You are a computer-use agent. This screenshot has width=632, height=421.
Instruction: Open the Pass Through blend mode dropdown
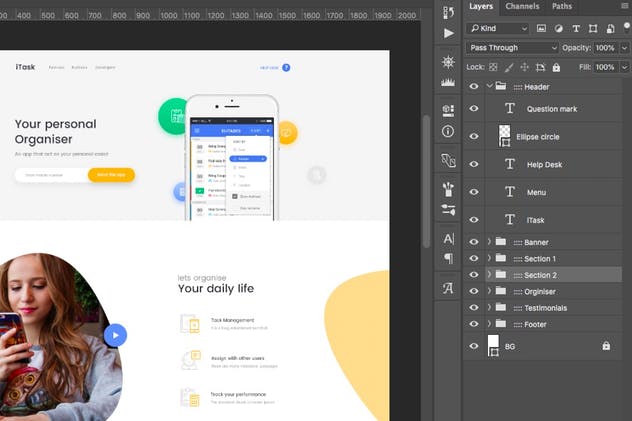point(512,48)
